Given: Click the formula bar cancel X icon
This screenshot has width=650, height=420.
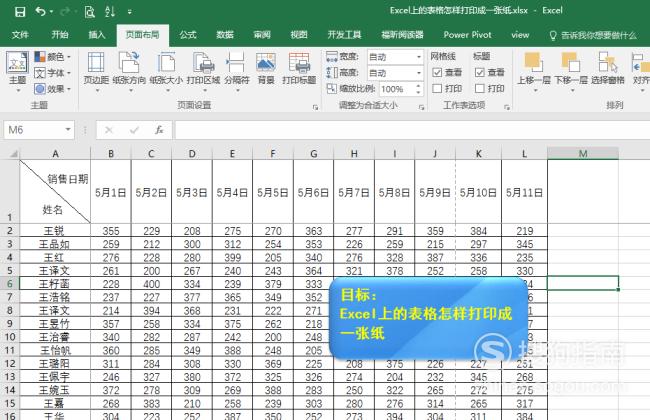Looking at the screenshot, I should point(109,130).
